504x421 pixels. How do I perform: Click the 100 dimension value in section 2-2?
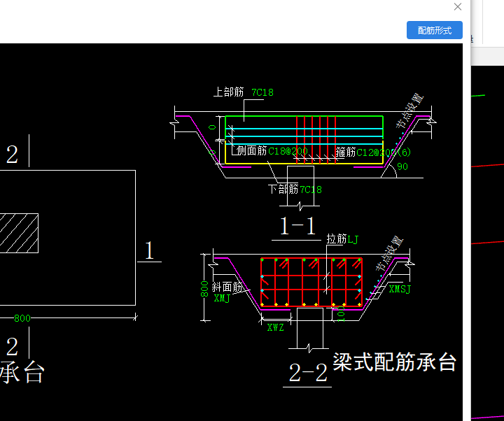pyautogui.click(x=341, y=314)
